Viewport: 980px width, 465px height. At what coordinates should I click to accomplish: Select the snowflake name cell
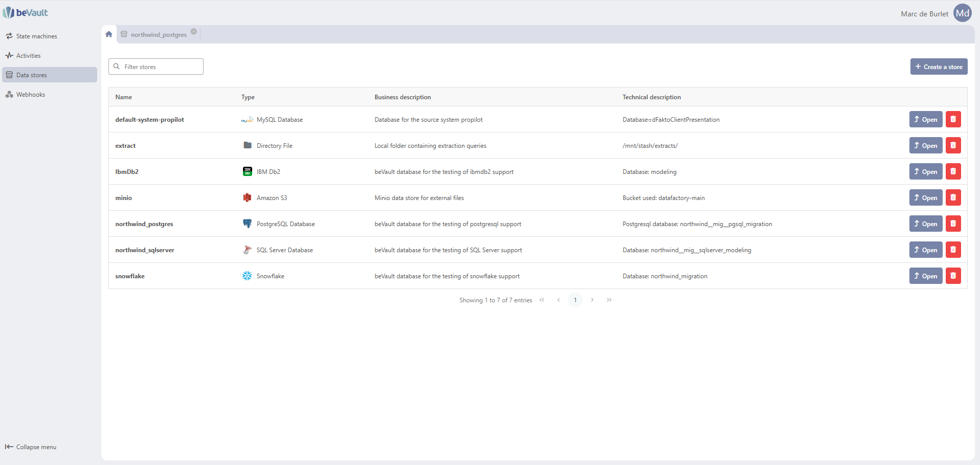pos(130,276)
